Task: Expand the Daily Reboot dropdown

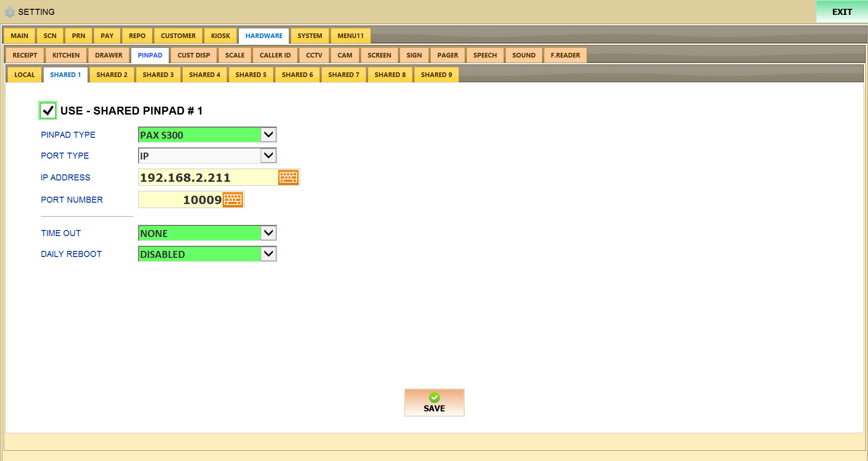Action: pos(268,254)
